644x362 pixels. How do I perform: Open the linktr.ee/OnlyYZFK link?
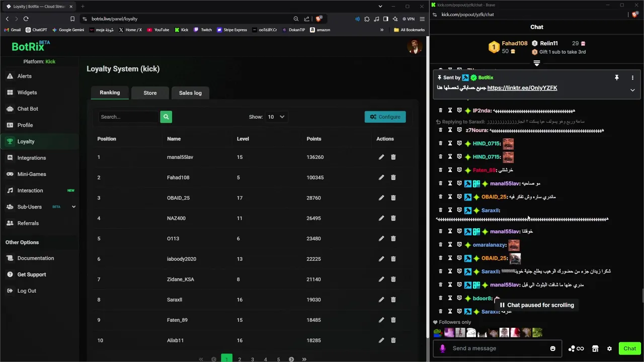(522, 88)
